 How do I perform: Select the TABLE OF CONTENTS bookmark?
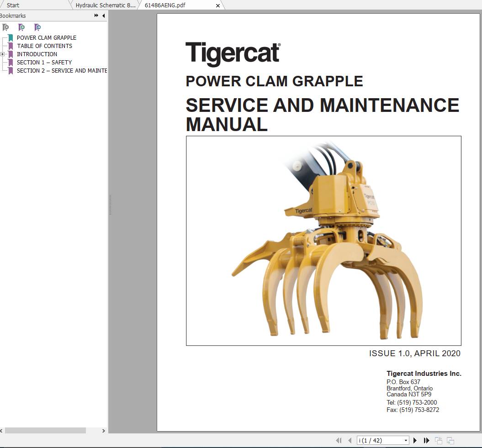point(44,46)
